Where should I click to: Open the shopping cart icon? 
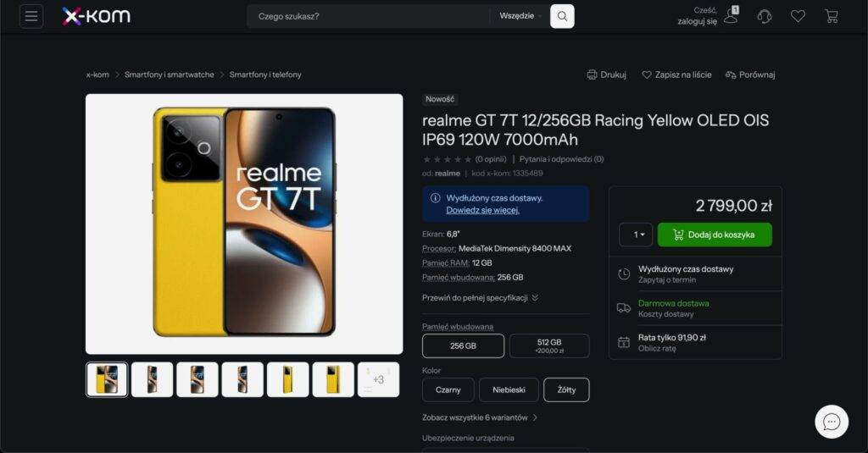pos(832,17)
